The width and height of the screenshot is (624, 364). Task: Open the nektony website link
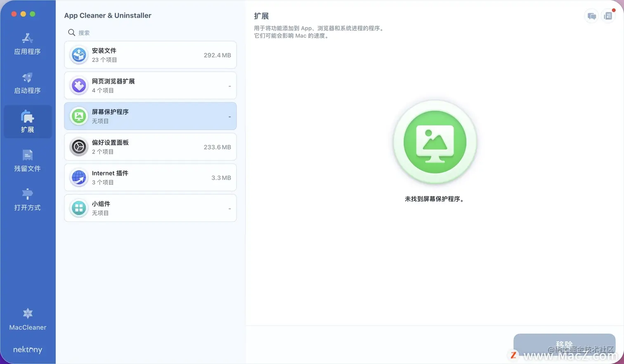27,349
